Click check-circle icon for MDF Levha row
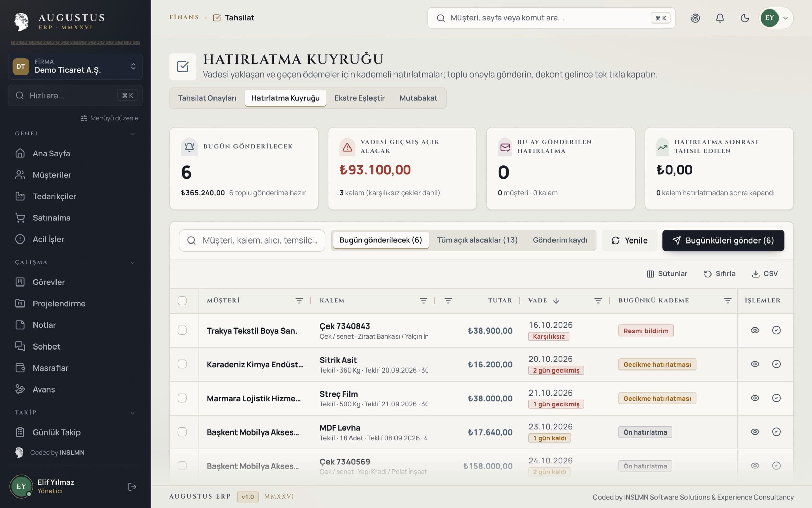 pos(776,432)
